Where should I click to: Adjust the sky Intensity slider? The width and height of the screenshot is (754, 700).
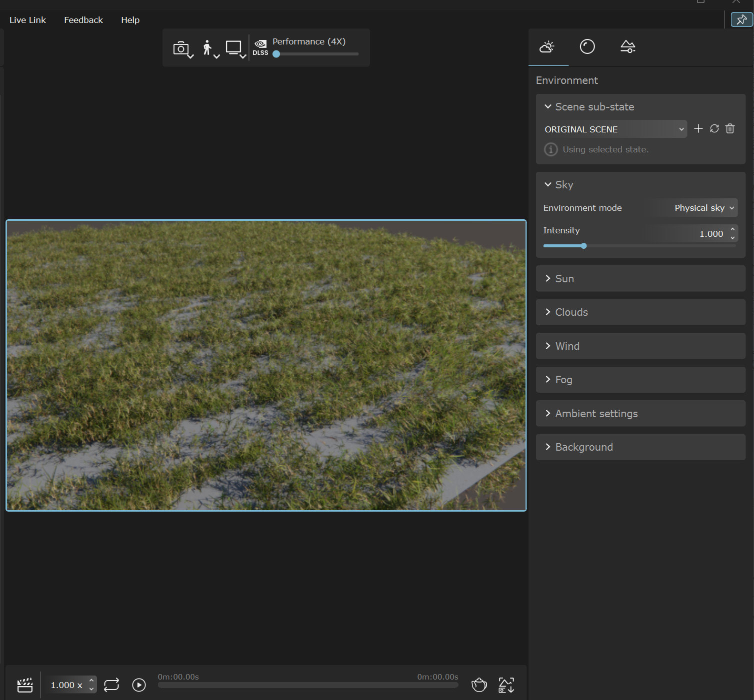click(x=639, y=246)
